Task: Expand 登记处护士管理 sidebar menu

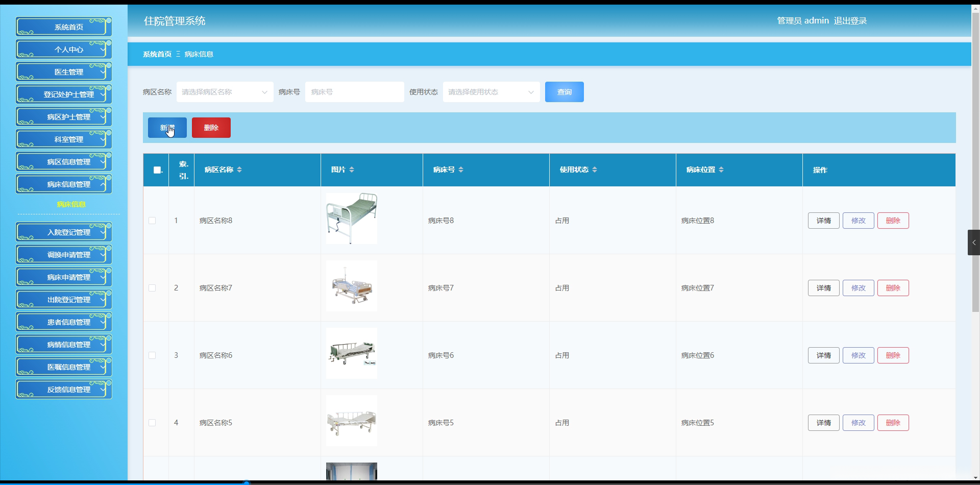Action: [x=64, y=94]
